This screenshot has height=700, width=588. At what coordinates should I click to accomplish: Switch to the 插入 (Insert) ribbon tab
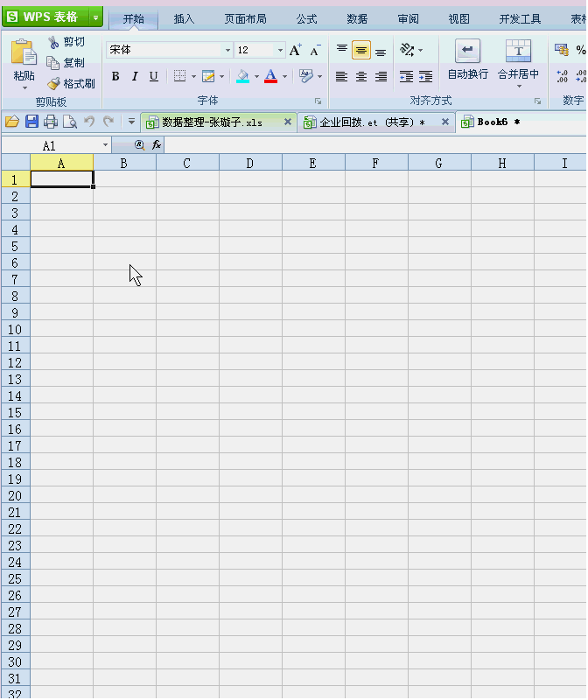coord(184,18)
